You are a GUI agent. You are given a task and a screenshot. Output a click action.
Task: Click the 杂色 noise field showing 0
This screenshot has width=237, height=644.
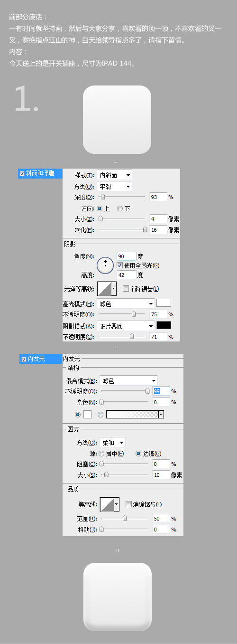point(161,402)
